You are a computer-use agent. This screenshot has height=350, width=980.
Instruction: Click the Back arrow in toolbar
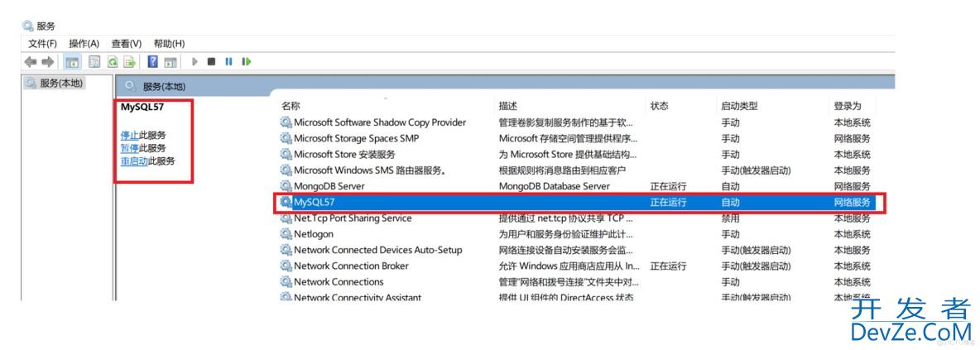tap(30, 61)
